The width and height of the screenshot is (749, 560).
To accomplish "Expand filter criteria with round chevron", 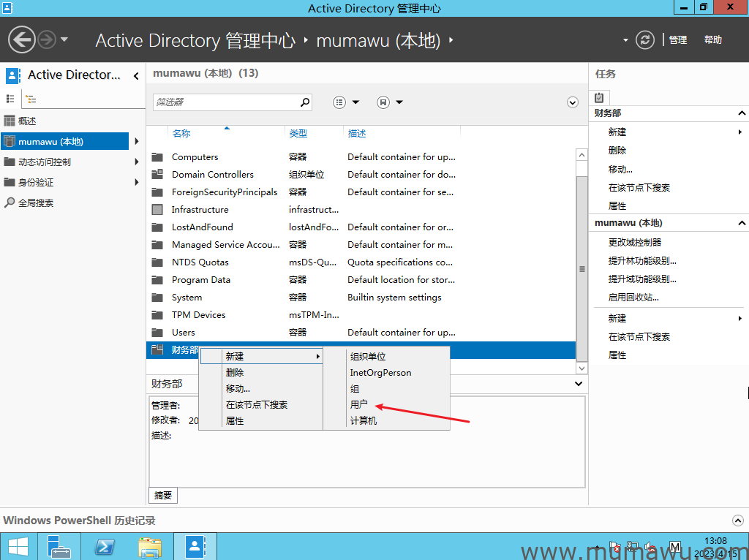I will [572, 102].
